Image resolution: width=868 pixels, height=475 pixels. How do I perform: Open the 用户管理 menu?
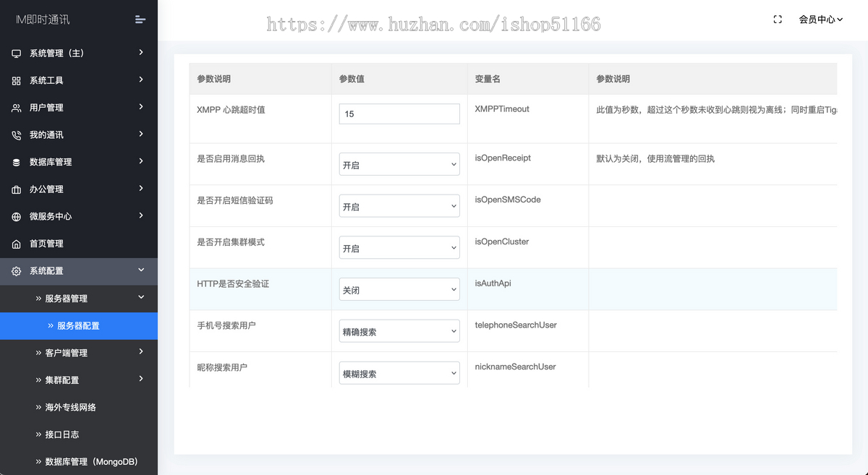pyautogui.click(x=79, y=108)
